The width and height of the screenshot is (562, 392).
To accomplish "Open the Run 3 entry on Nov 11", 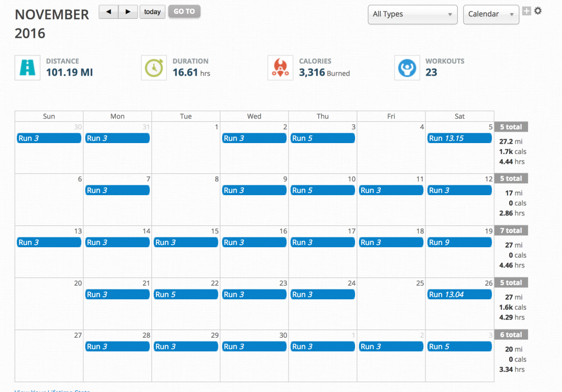I will pos(391,190).
